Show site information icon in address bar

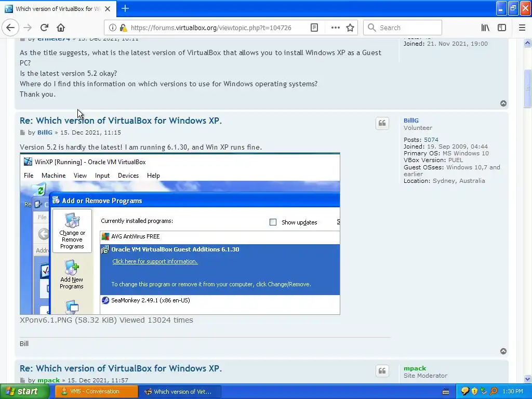[x=112, y=28]
